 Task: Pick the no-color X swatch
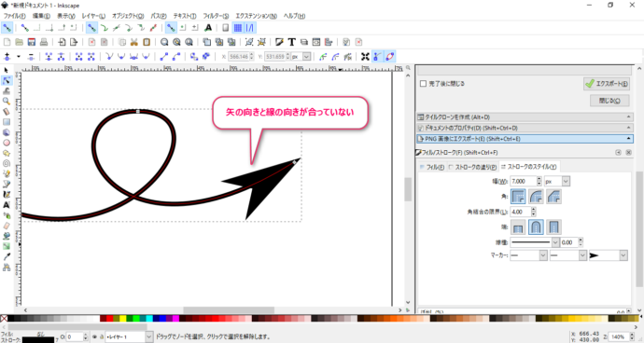click(x=4, y=319)
